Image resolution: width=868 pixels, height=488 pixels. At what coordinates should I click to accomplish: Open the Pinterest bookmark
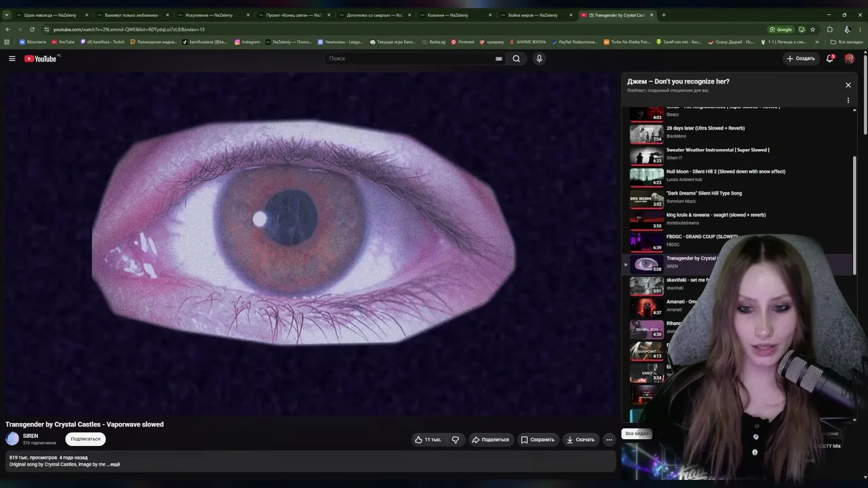tap(462, 42)
